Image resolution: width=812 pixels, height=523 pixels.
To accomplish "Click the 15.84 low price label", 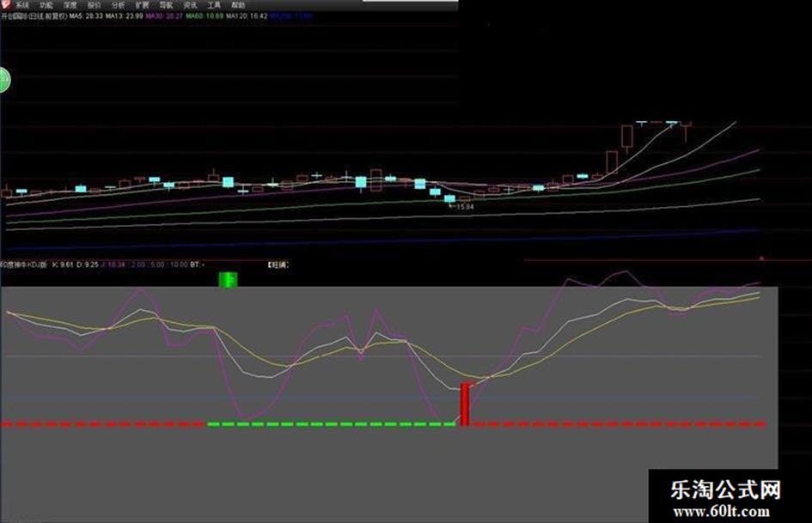I will [x=465, y=207].
